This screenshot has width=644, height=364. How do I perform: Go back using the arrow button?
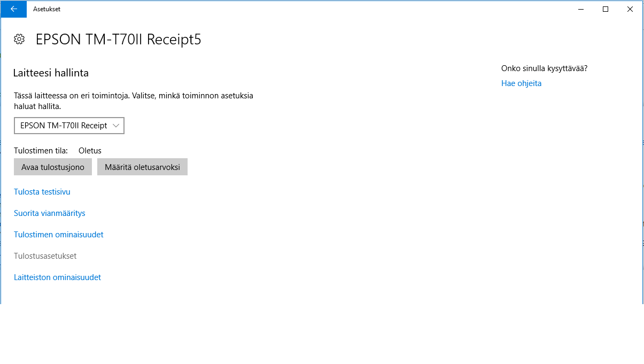point(13,9)
